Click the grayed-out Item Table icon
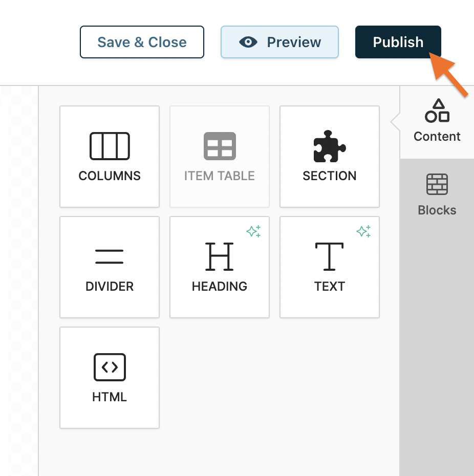The width and height of the screenshot is (474, 476). (219, 146)
